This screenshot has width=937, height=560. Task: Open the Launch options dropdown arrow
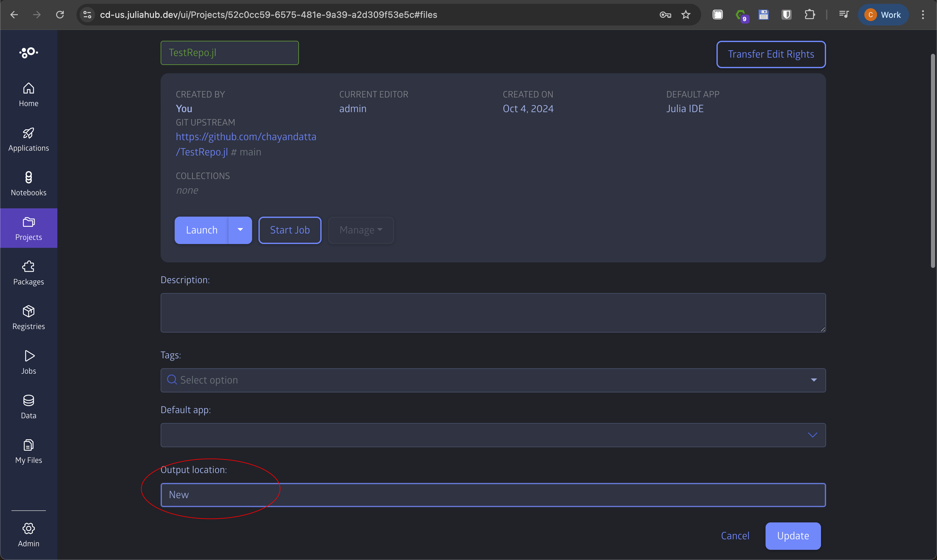241,230
